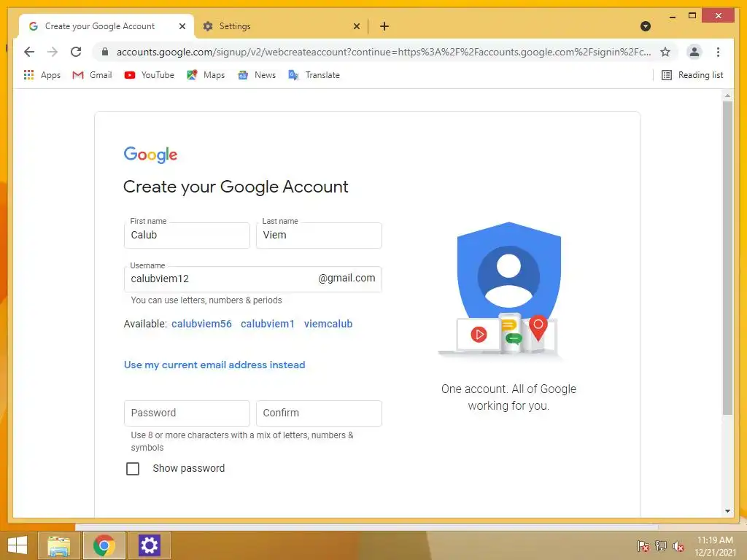Image resolution: width=747 pixels, height=560 pixels.
Task: Go back with the browser back arrow
Action: 29,52
